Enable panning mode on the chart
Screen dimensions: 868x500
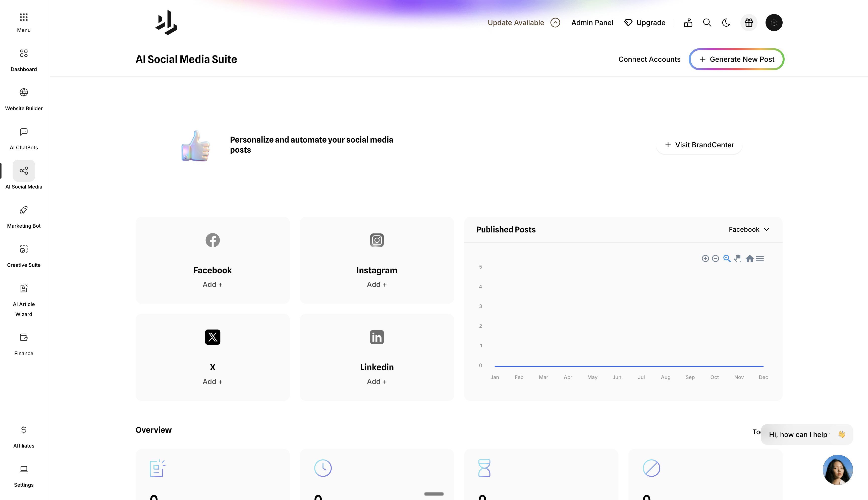tap(738, 258)
